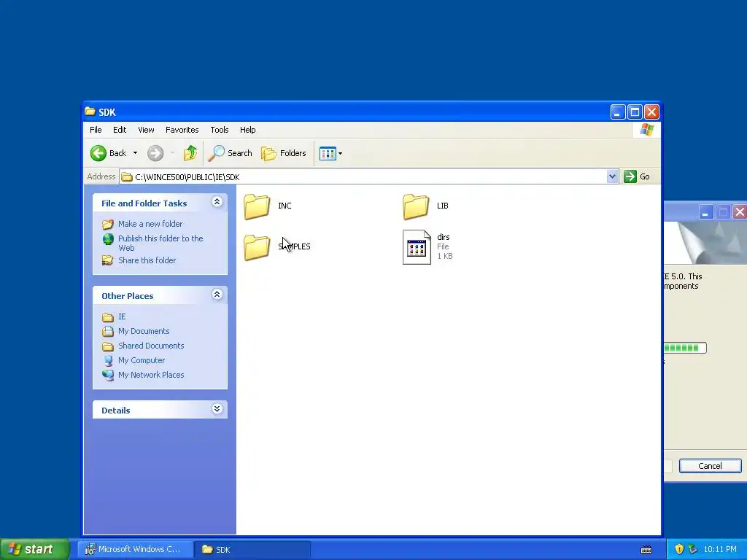
Task: Open the Favorites menu
Action: point(182,130)
